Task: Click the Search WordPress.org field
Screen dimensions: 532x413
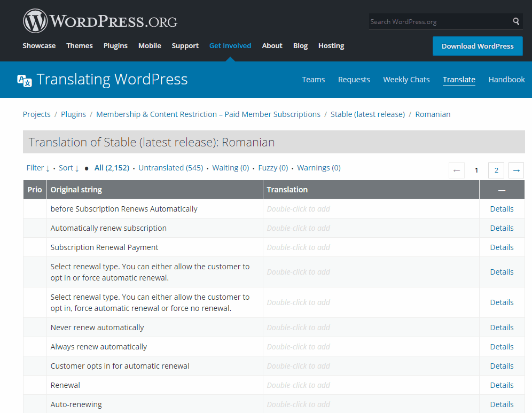Action: [x=440, y=21]
